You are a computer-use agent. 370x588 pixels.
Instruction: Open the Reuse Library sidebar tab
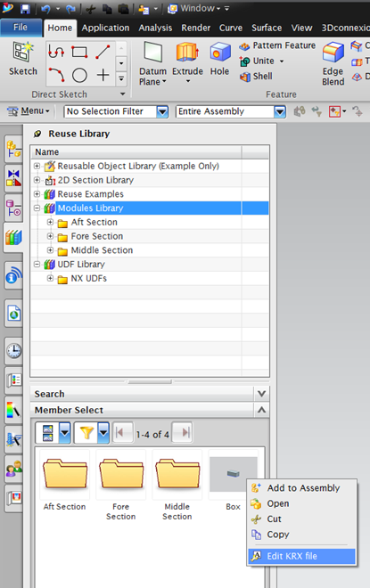pos(14,237)
